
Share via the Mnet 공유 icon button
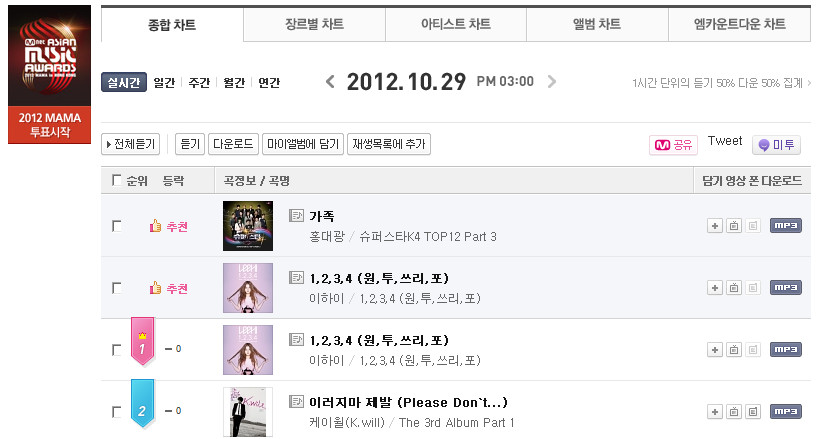[673, 145]
